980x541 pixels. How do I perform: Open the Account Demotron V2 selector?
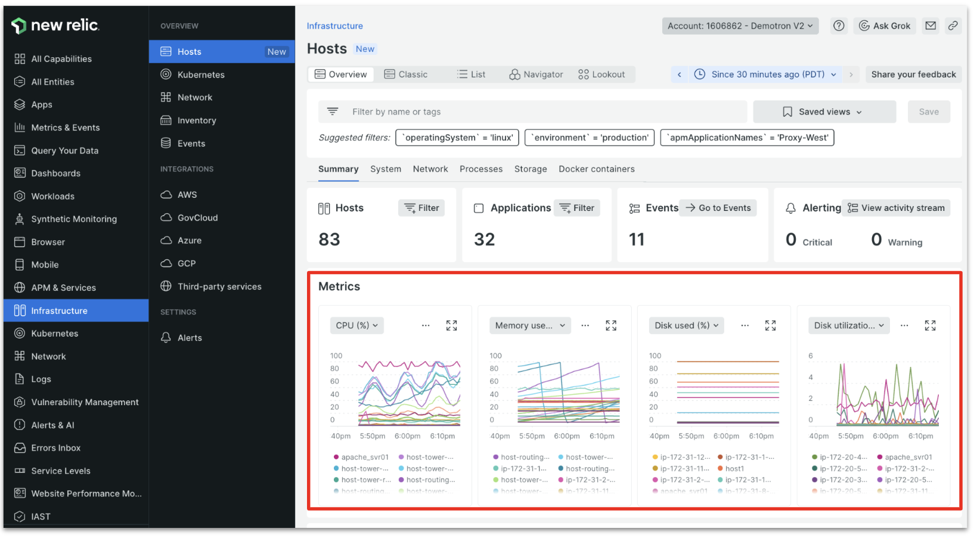(740, 26)
